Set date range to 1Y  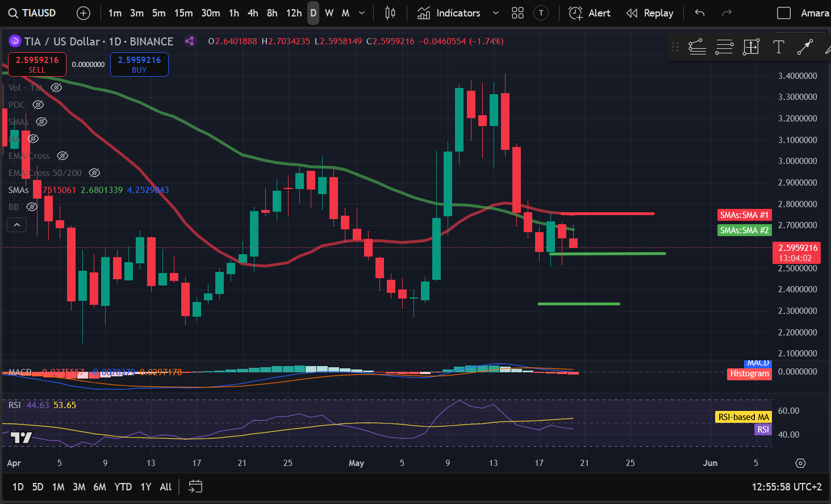[x=146, y=487]
